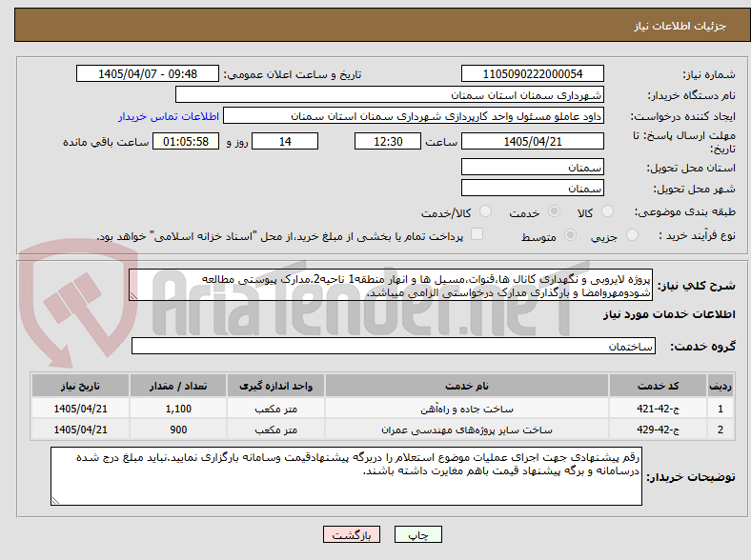The height and width of the screenshot is (560, 751).
Task: Click service code ج-42-421 cell
Action: [x=659, y=409]
